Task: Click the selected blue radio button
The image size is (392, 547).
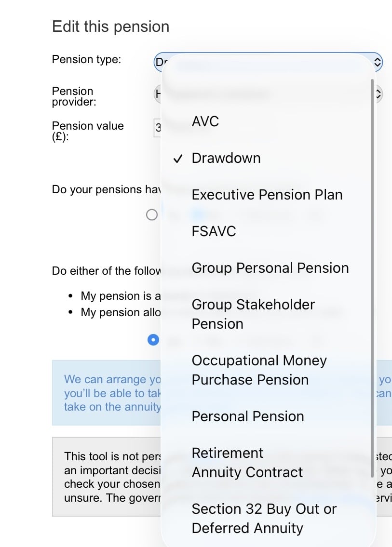Action: coord(153,340)
